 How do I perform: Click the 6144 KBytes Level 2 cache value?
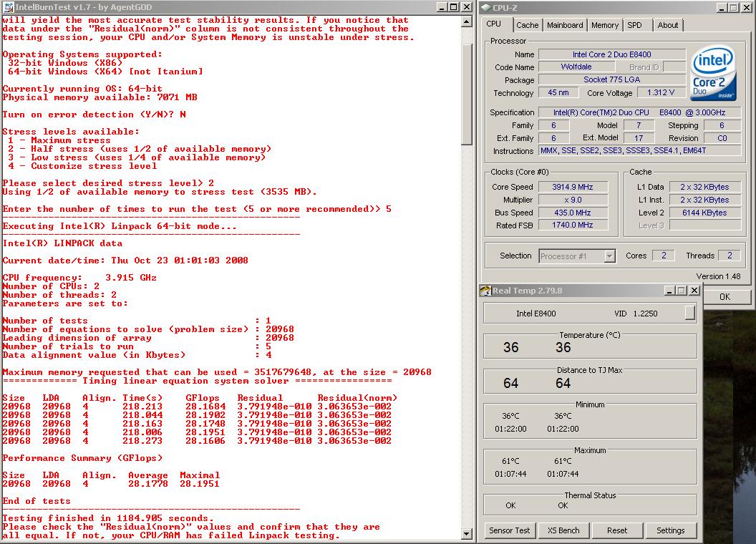704,213
